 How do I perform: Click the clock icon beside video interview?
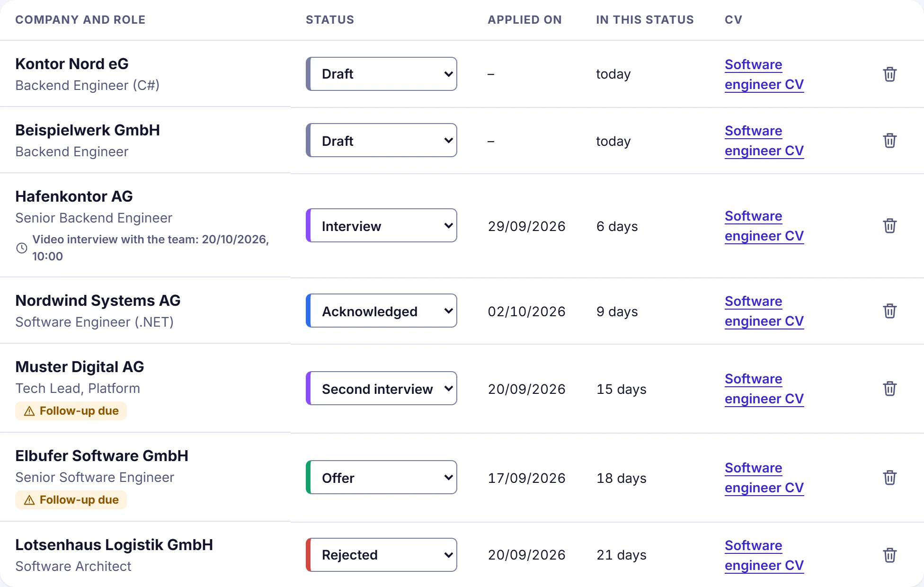click(x=22, y=248)
